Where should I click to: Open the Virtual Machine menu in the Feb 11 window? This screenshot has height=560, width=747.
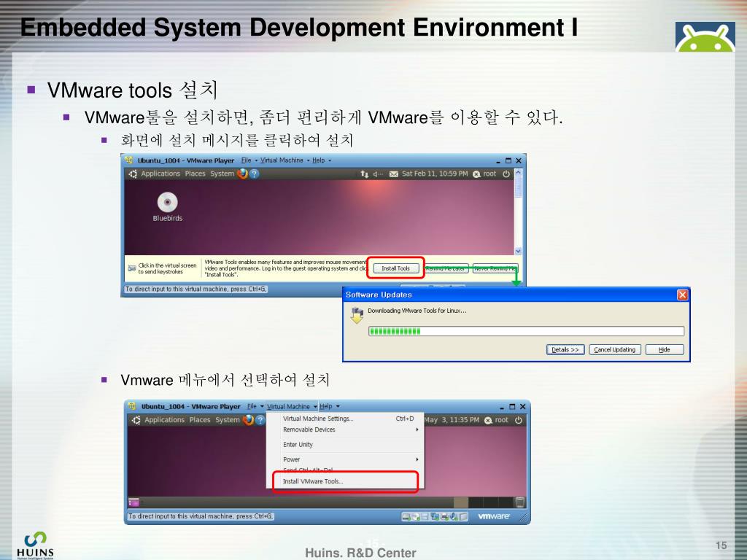click(282, 160)
